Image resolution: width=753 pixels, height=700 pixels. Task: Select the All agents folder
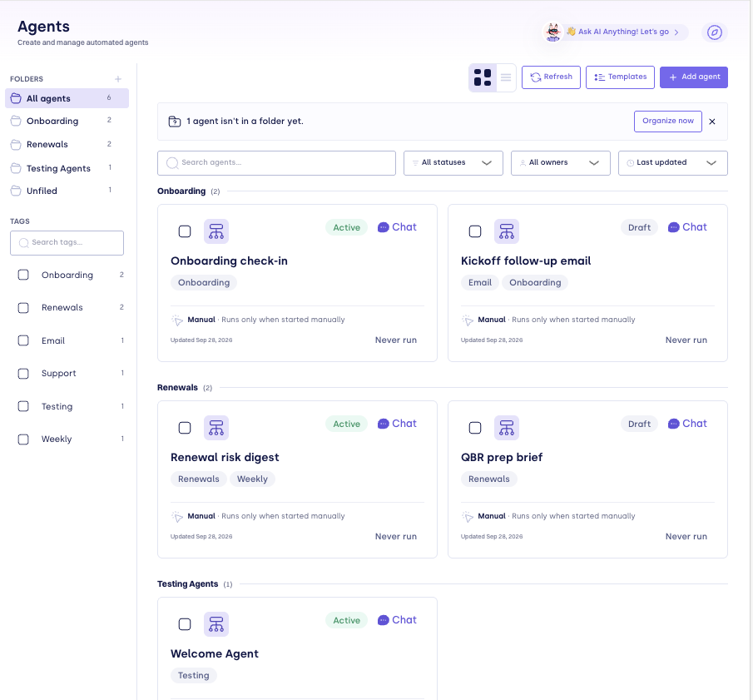pyautogui.click(x=67, y=98)
